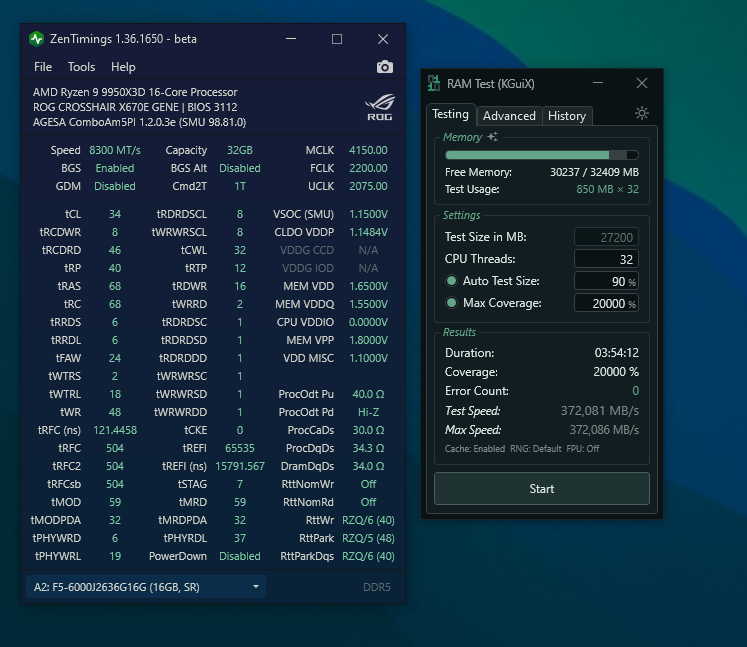Click the ROG CROSSHAIR X670E GENE motherboard line

pos(135,107)
